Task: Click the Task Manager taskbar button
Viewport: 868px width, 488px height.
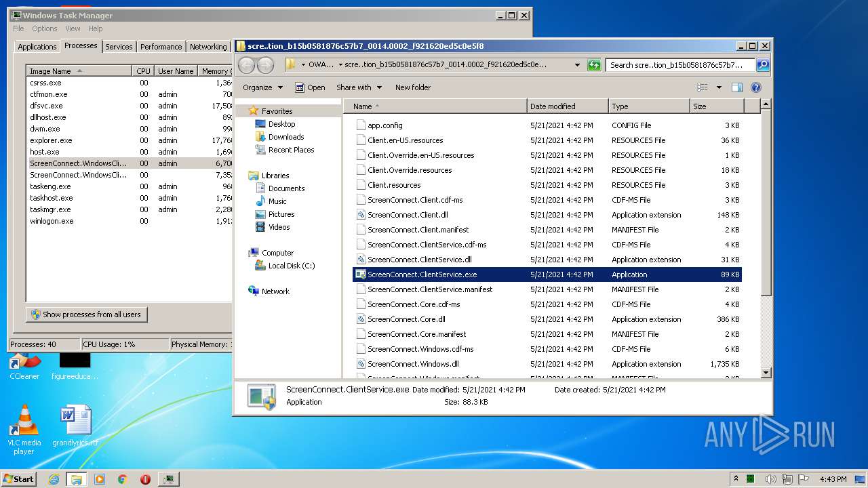Action: pos(168,479)
